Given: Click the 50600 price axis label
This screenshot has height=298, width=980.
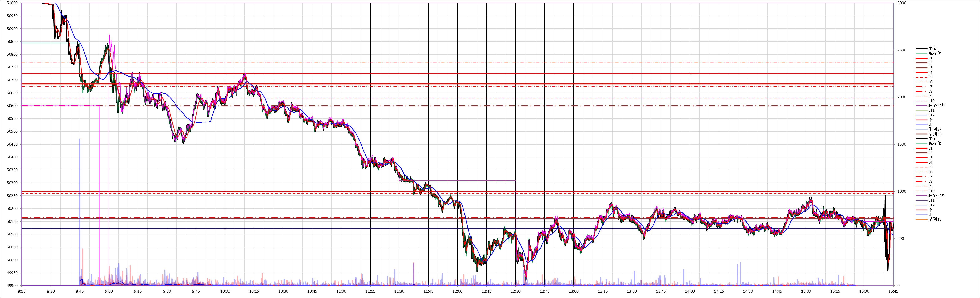Looking at the screenshot, I should pyautogui.click(x=12, y=106).
